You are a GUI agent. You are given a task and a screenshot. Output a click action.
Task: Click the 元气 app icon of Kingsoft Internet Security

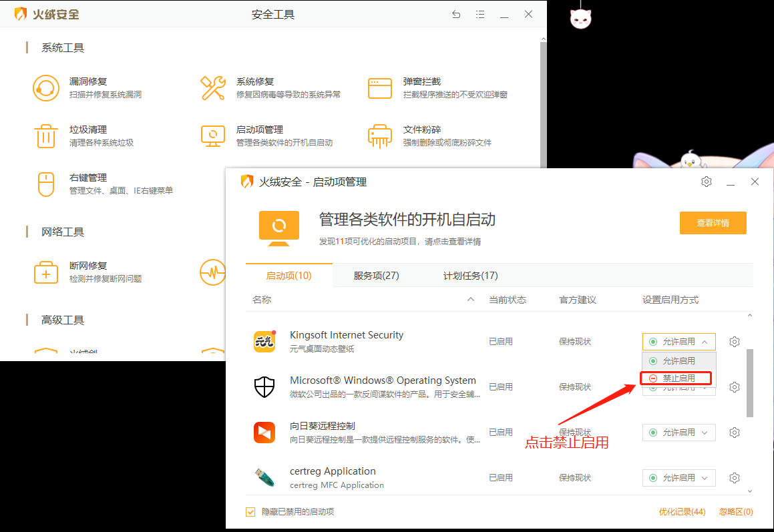264,342
